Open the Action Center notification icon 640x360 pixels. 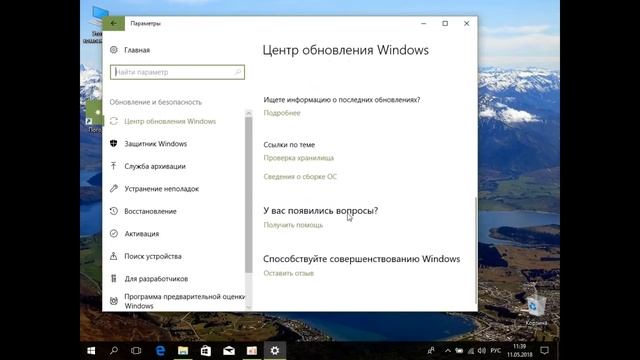click(544, 351)
